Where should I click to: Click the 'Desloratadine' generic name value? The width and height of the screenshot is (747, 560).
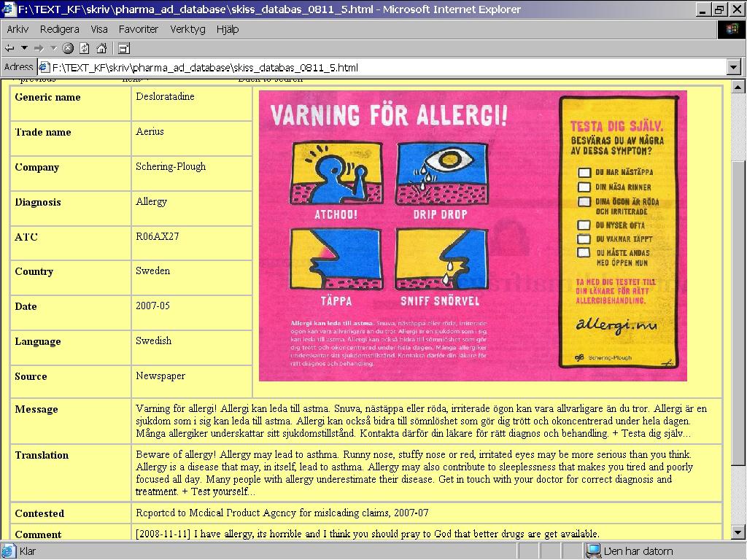(165, 96)
